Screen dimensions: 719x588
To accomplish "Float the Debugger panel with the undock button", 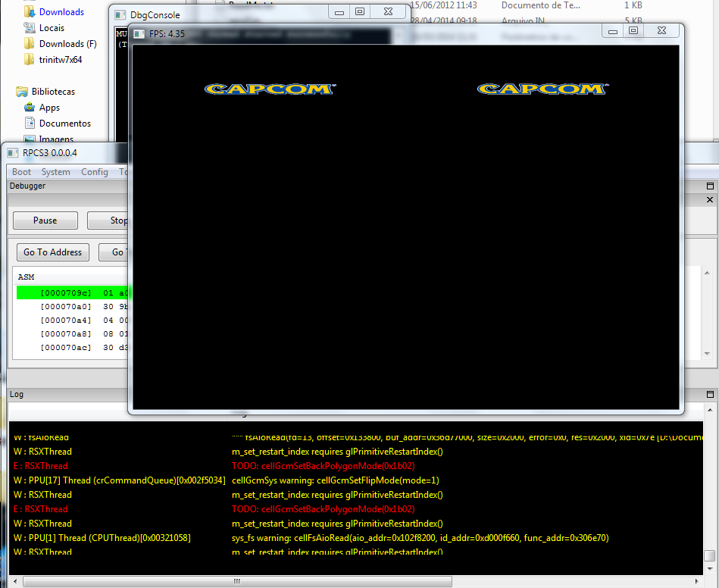I will pyautogui.click(x=710, y=186).
